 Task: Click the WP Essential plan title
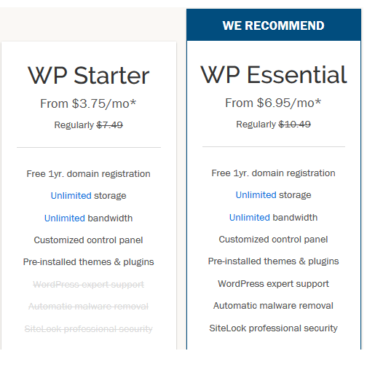274,74
